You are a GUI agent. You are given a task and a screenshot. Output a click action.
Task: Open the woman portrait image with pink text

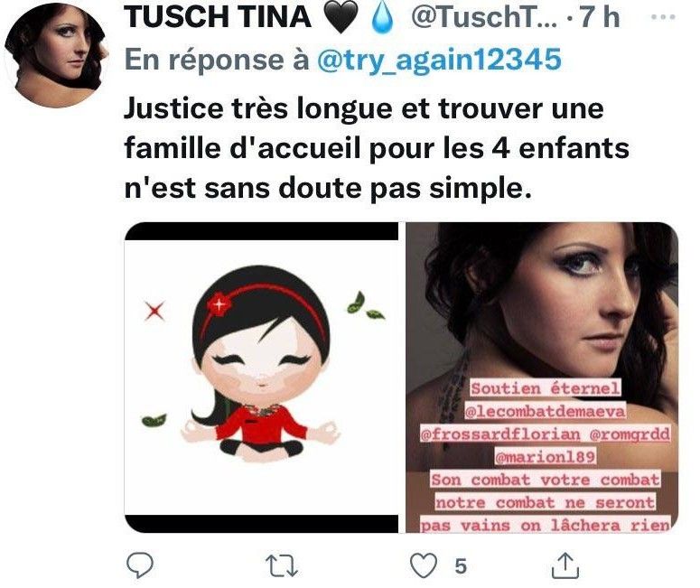click(542, 378)
